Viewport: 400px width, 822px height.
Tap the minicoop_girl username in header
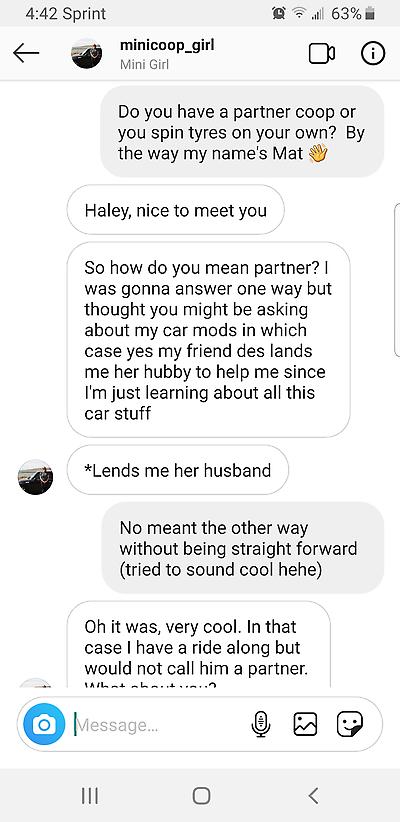click(x=167, y=45)
